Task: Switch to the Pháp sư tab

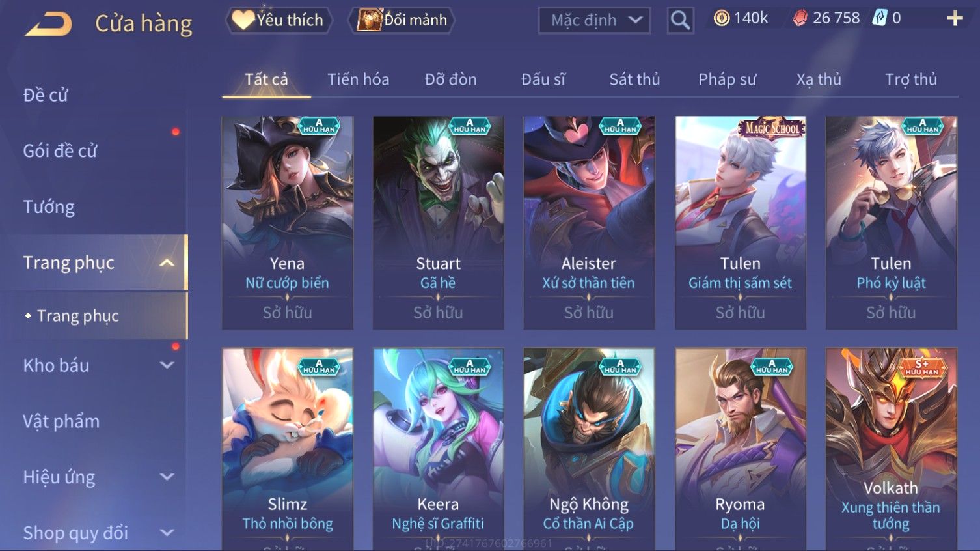Action: pos(727,79)
